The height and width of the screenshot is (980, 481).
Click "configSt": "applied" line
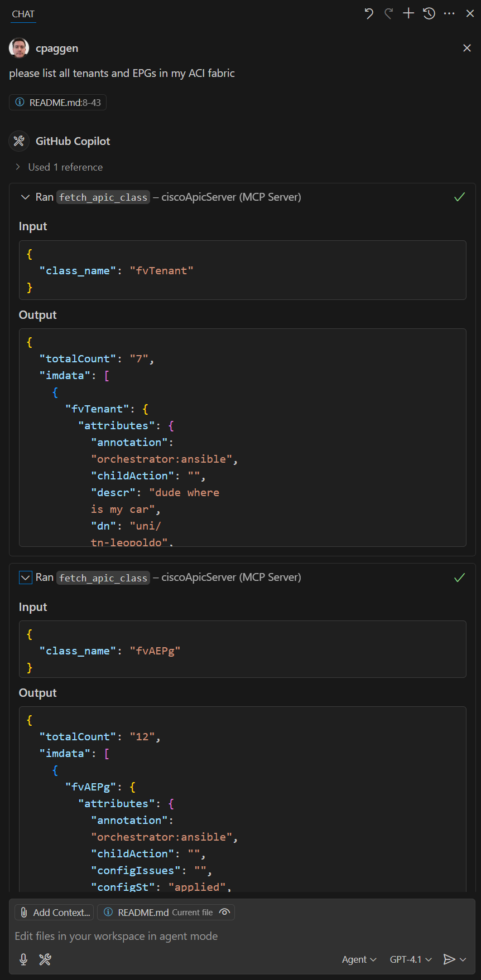coord(161,886)
